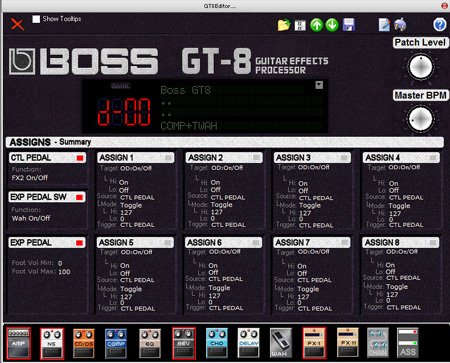Toggle the ASSIGN 4 on/off indicator

coord(433,158)
